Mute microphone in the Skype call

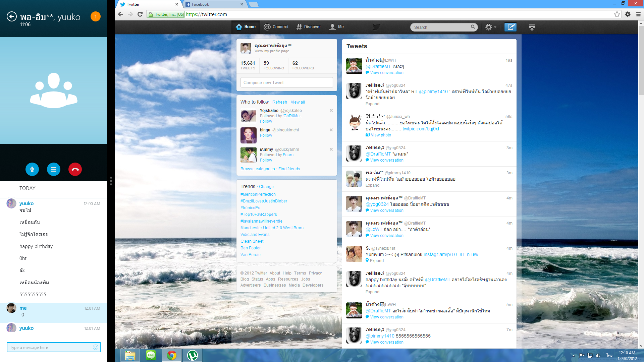(32, 169)
